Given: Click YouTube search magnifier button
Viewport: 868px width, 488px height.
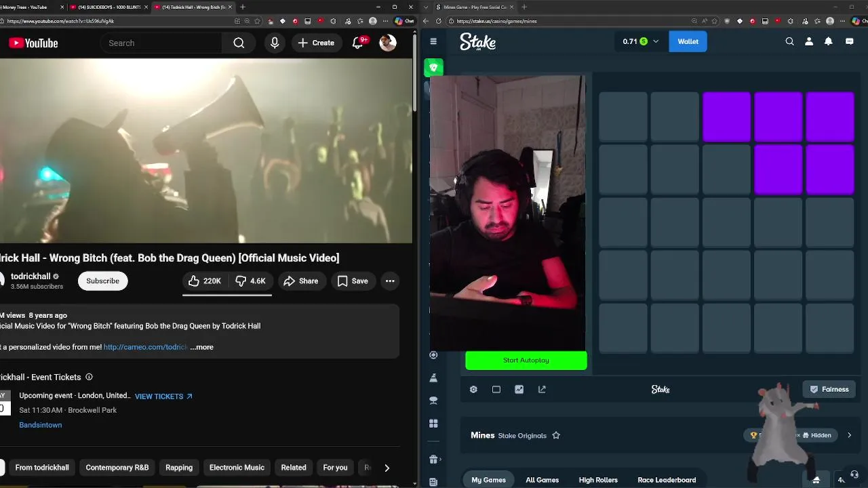Looking at the screenshot, I should [239, 43].
